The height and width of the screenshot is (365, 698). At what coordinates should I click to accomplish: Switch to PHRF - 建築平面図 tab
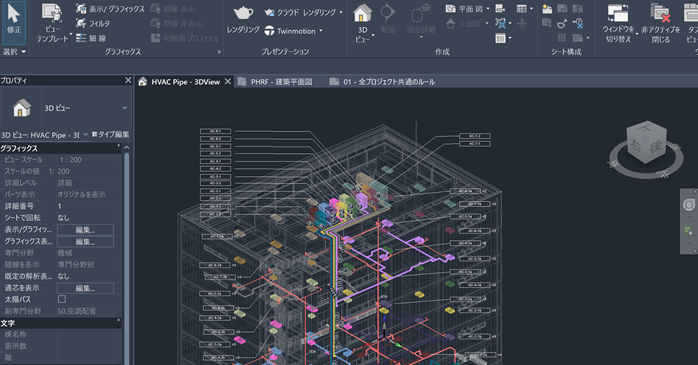click(275, 81)
